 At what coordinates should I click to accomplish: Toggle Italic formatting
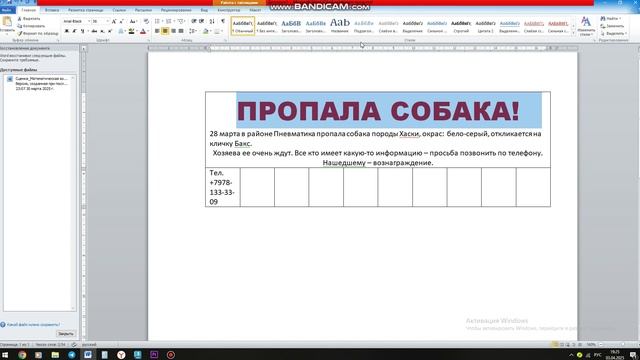[x=74, y=31]
